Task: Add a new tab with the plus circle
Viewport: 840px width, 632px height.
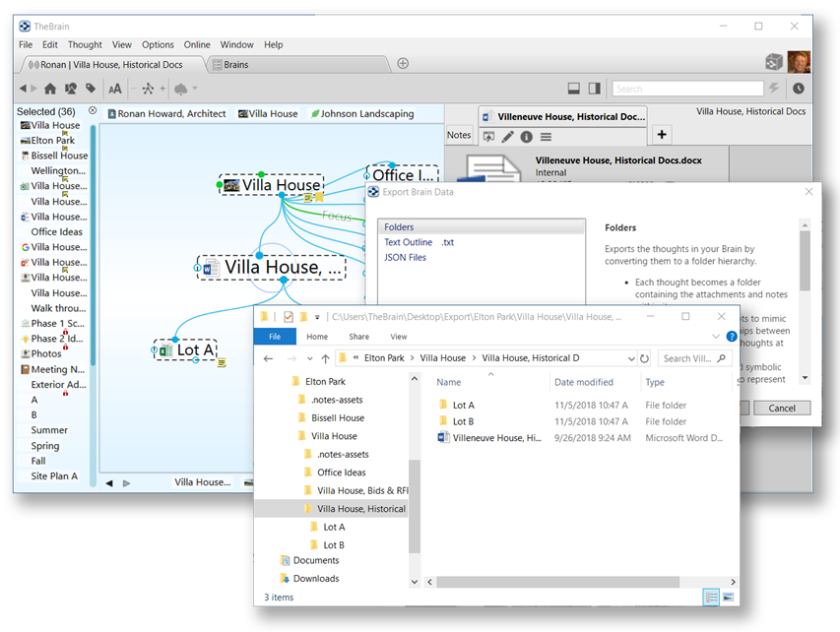Action: [x=403, y=64]
